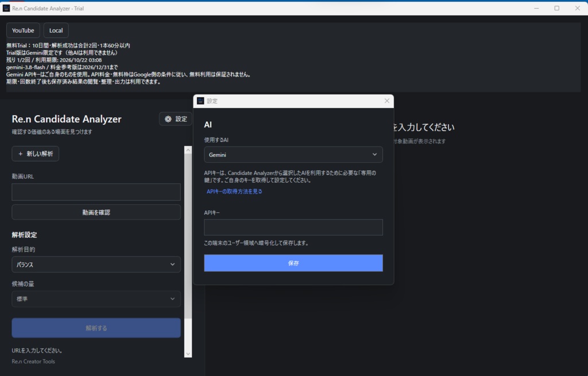Click the app icon in main title bar
This screenshot has height=376, width=588.
[6, 8]
